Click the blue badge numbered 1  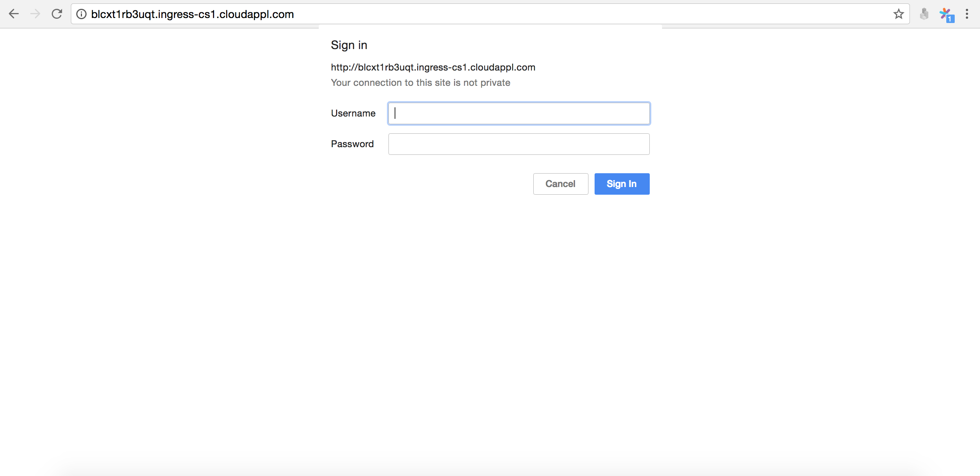(x=950, y=19)
